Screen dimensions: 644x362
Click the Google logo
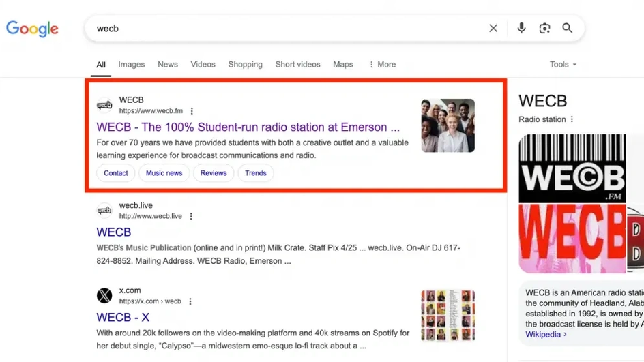pyautogui.click(x=32, y=29)
